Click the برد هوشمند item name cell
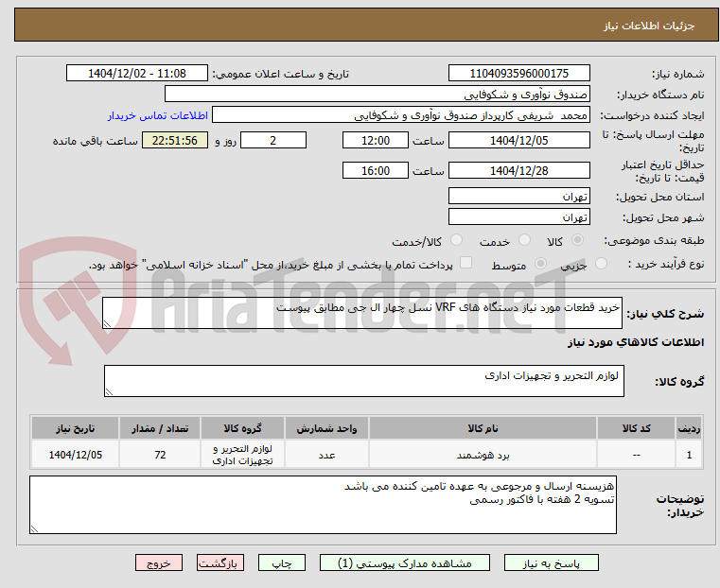 pos(483,455)
